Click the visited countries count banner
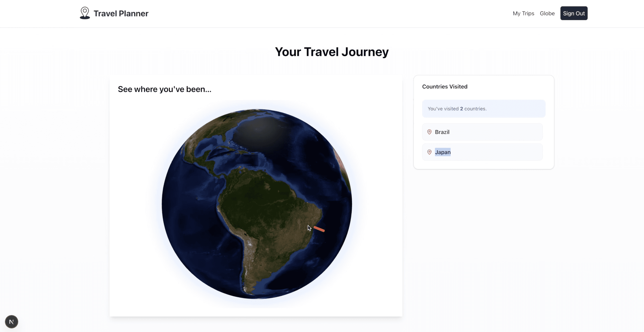644x332 pixels. pyautogui.click(x=483, y=108)
